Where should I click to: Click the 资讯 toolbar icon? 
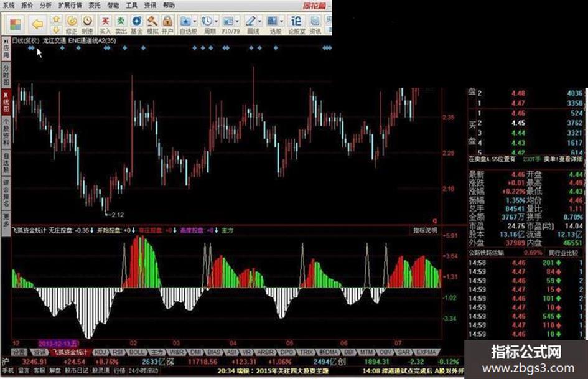(315, 24)
